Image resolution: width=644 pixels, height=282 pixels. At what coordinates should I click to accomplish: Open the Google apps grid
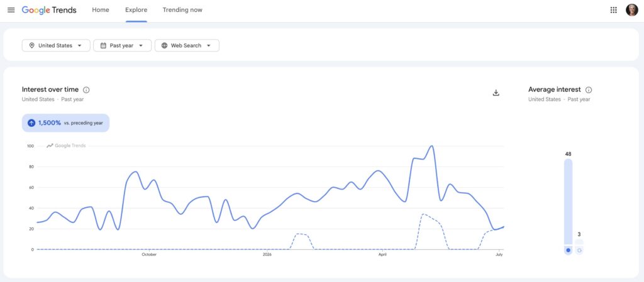[x=614, y=10]
